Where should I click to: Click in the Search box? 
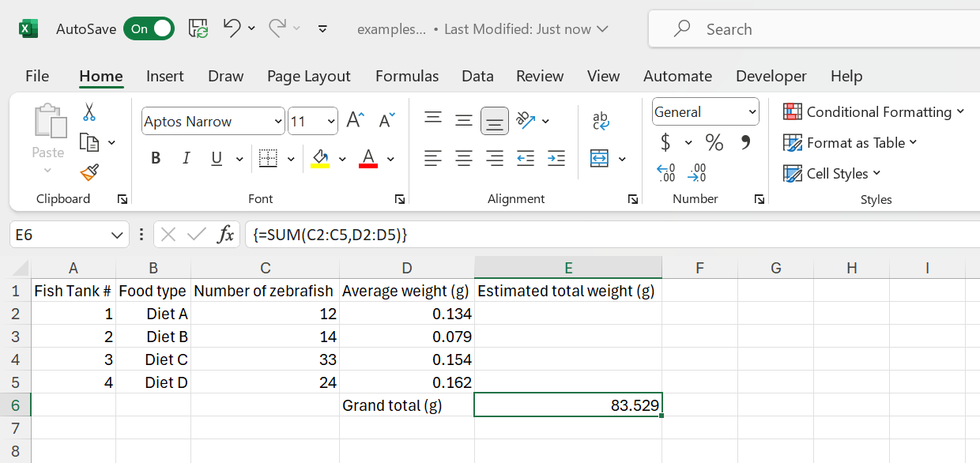tap(822, 29)
